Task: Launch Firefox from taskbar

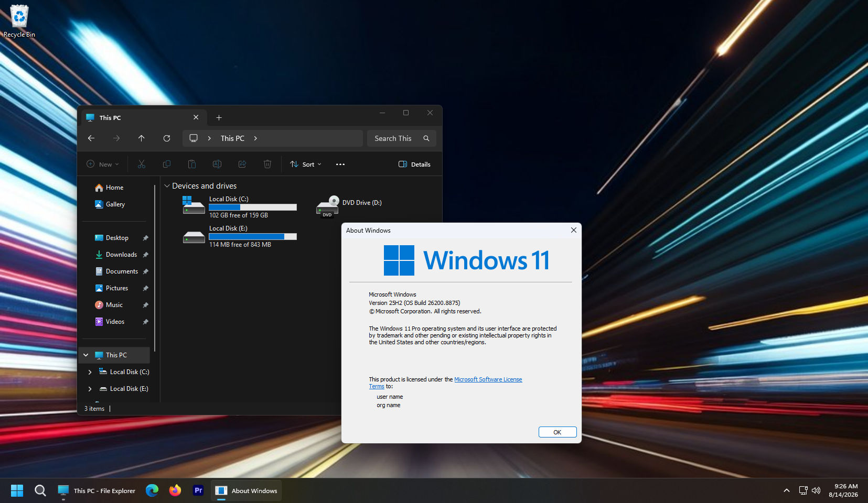Action: pos(175,490)
